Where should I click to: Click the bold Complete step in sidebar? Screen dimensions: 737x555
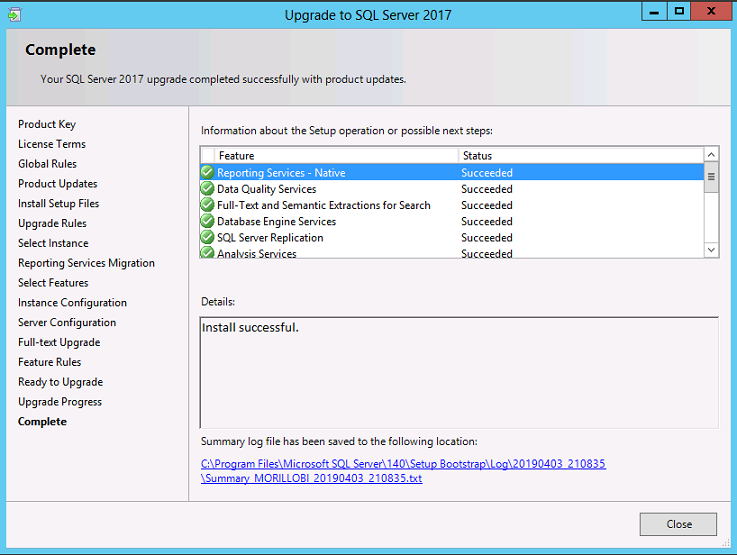tap(42, 422)
